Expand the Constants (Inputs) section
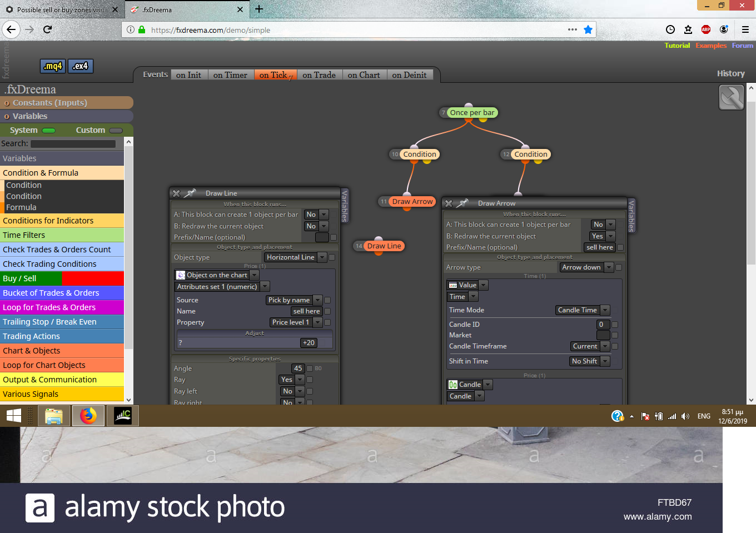This screenshot has width=756, height=533. (x=66, y=103)
